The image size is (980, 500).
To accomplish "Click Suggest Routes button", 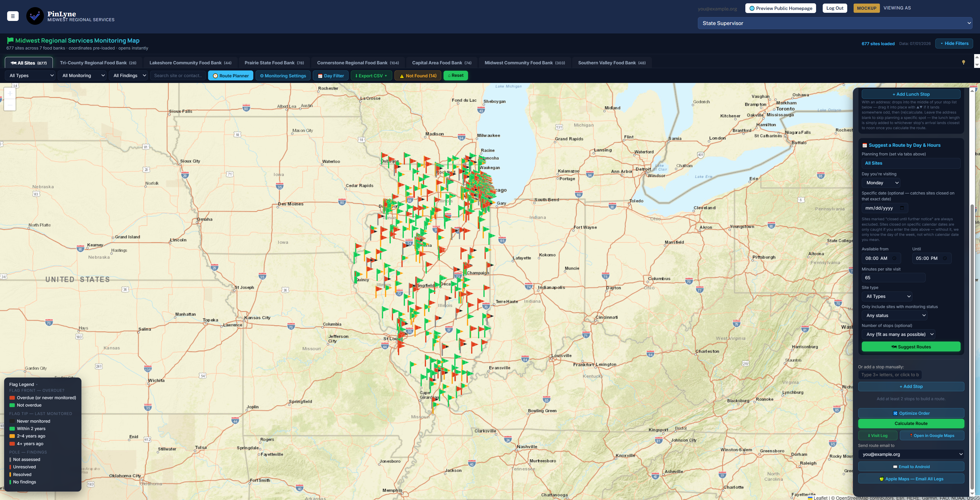I will point(911,347).
